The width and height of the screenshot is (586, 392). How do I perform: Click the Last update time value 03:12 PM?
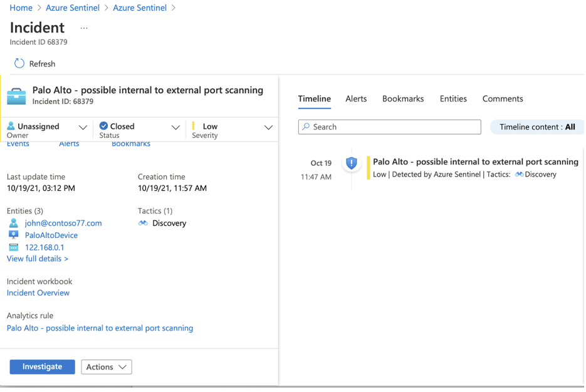(41, 188)
